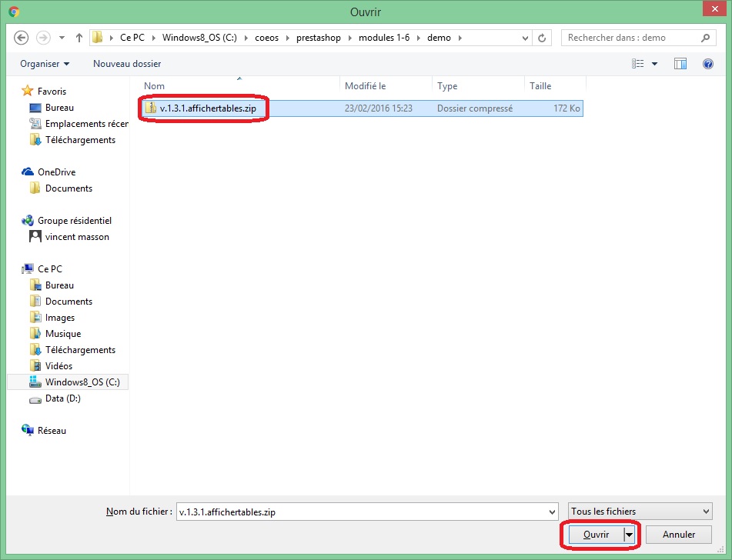
Task: Open Téléchargements under Ce PC
Action: pos(80,350)
